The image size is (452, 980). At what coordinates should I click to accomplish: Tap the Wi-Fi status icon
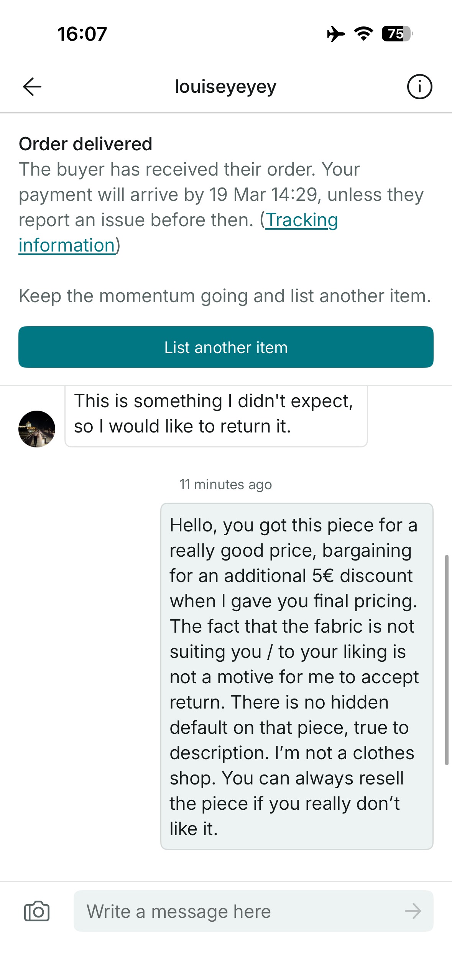[x=363, y=34]
